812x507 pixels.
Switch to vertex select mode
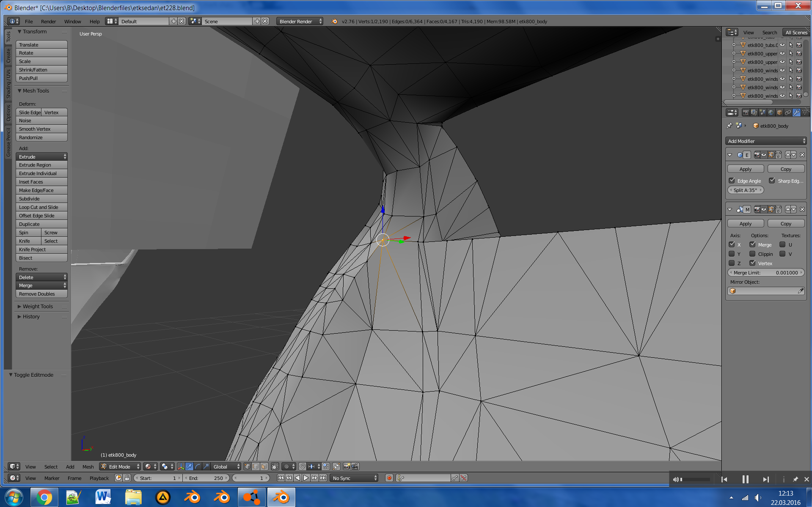click(248, 466)
